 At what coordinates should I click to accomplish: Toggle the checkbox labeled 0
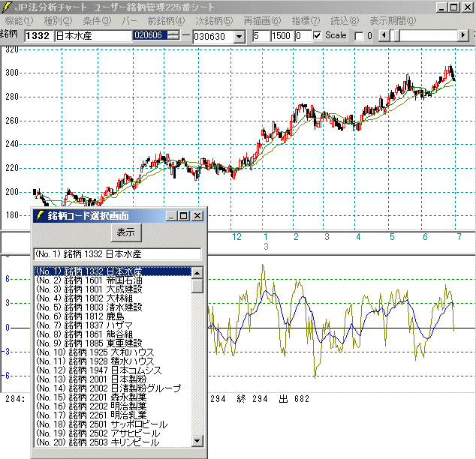click(358, 36)
